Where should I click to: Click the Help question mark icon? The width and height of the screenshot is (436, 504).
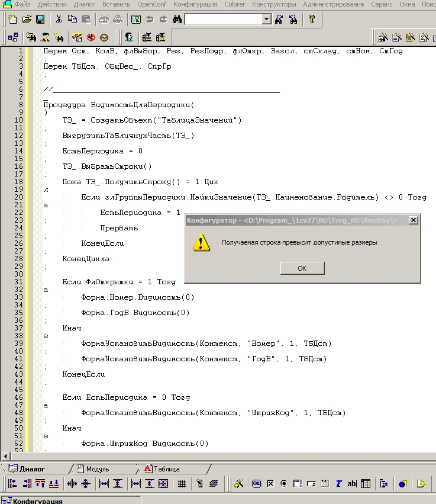[312, 20]
